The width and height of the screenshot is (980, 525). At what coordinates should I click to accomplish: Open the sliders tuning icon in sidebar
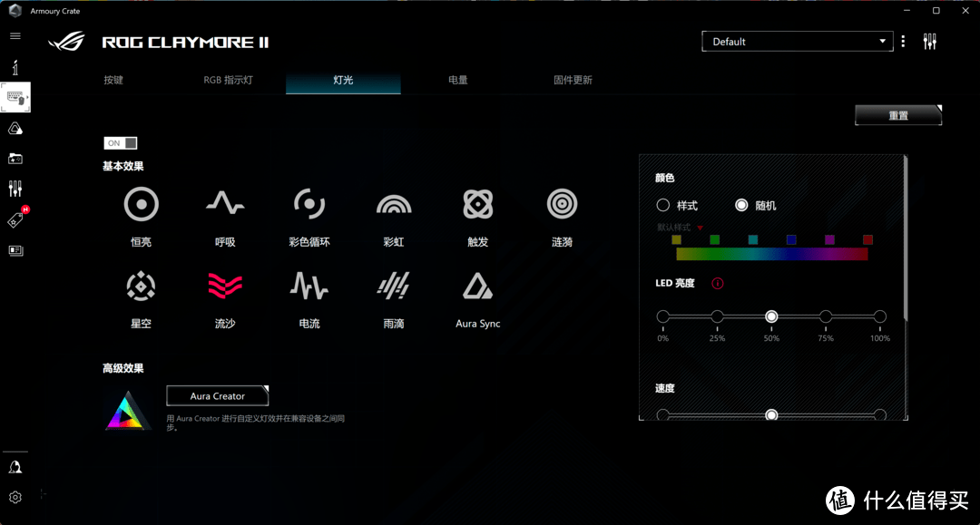click(15, 189)
